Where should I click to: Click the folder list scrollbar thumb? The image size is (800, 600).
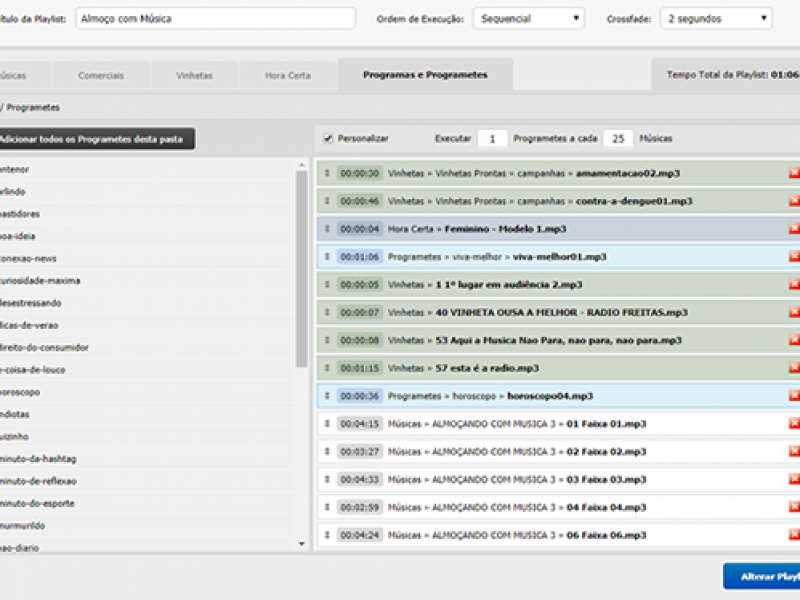(x=302, y=269)
